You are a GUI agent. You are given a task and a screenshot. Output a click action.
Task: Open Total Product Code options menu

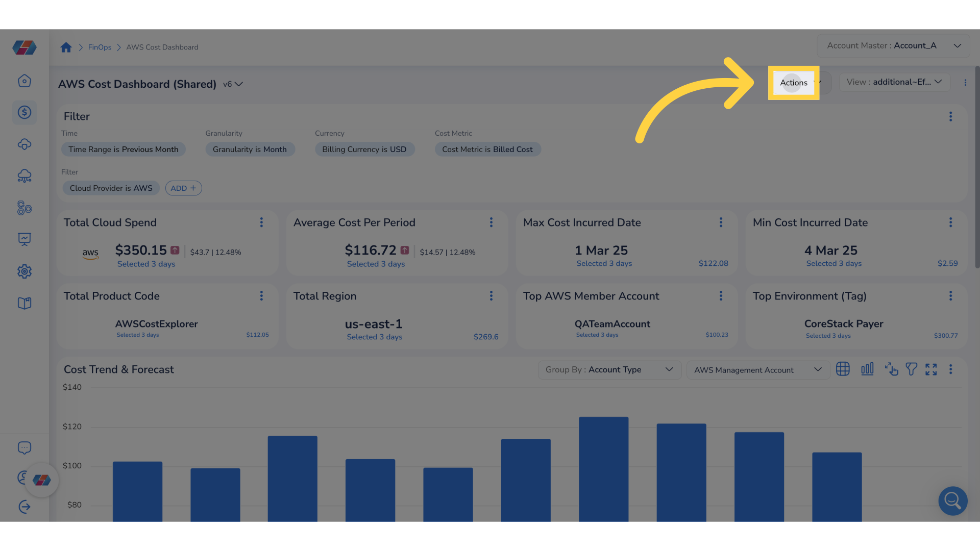click(261, 295)
